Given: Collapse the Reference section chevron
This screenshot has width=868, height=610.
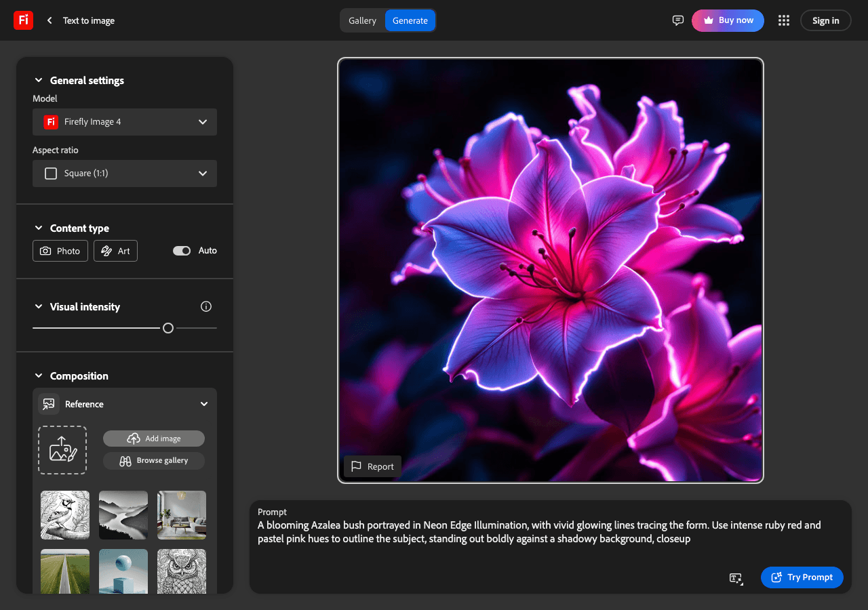Looking at the screenshot, I should pos(203,403).
